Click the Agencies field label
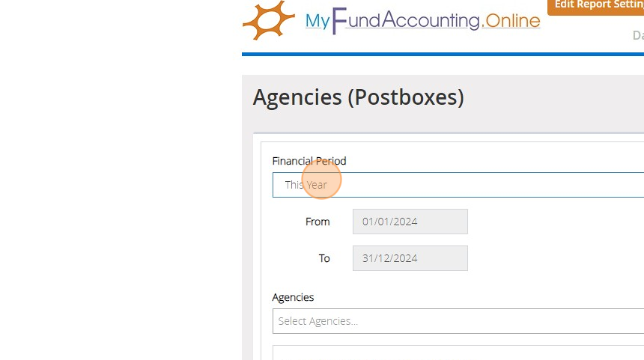The image size is (644, 360). click(x=293, y=297)
